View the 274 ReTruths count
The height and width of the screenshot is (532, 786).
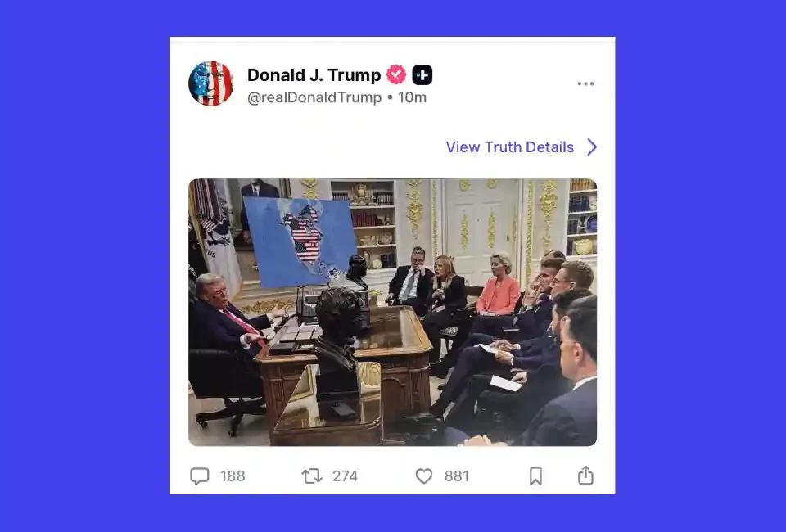pyautogui.click(x=345, y=476)
